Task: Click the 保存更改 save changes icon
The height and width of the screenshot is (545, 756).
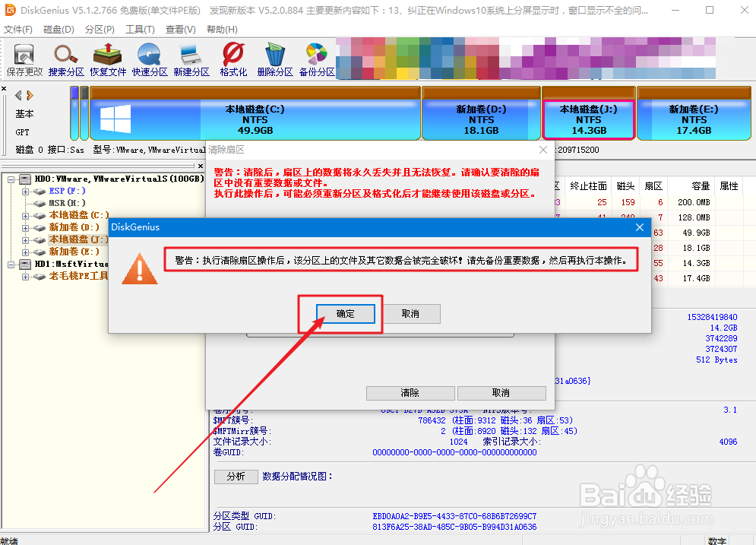Action: (23, 59)
